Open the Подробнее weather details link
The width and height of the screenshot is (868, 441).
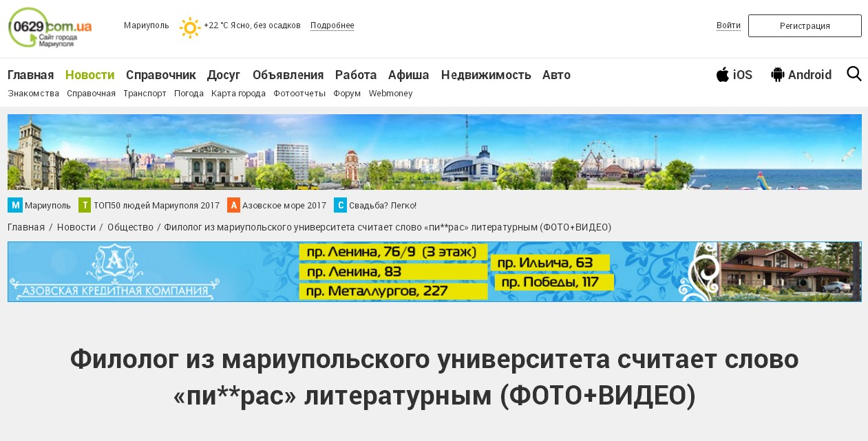tap(332, 25)
